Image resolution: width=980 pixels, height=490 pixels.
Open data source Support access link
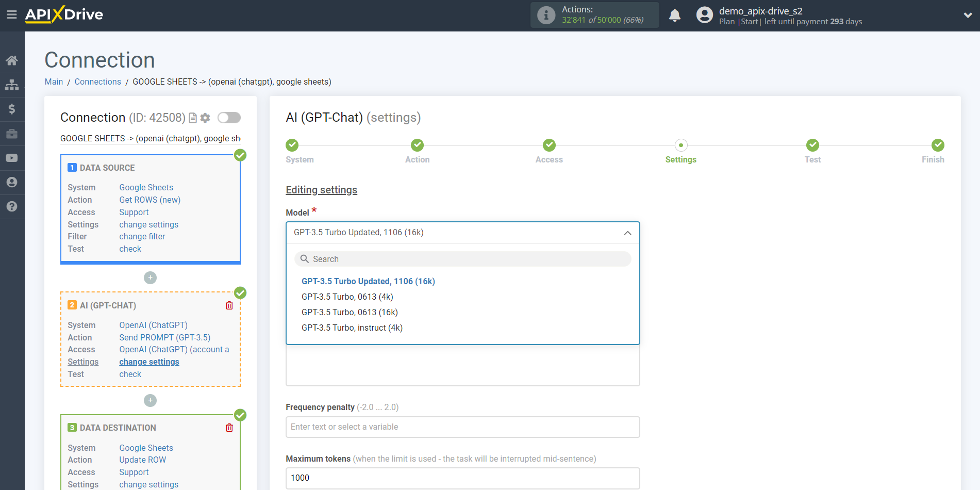coord(134,213)
